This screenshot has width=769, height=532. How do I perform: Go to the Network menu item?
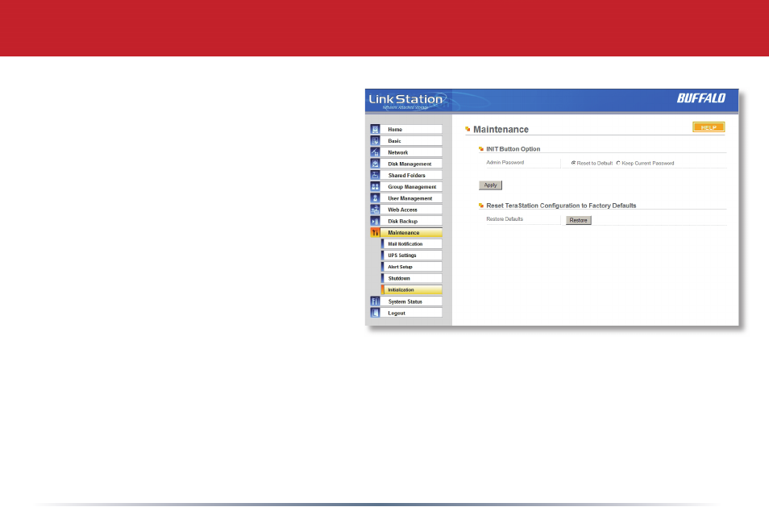click(411, 152)
